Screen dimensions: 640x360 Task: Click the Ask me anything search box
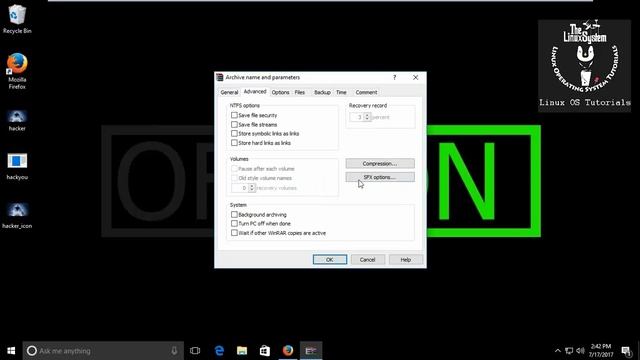103,351
